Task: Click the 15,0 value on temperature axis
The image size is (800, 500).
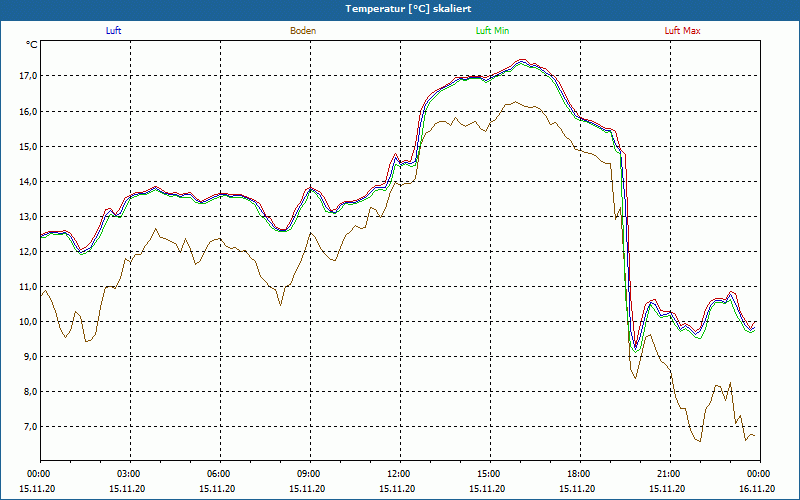Action: (x=28, y=146)
